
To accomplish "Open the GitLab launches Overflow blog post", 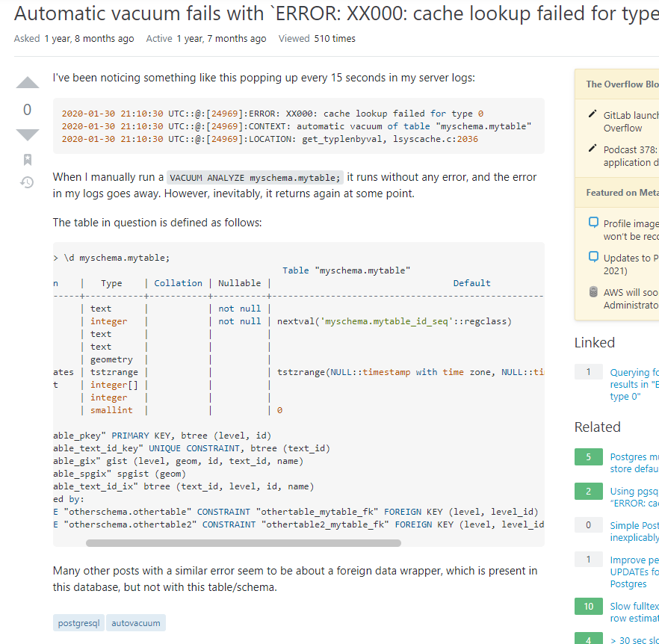I will [x=635, y=114].
